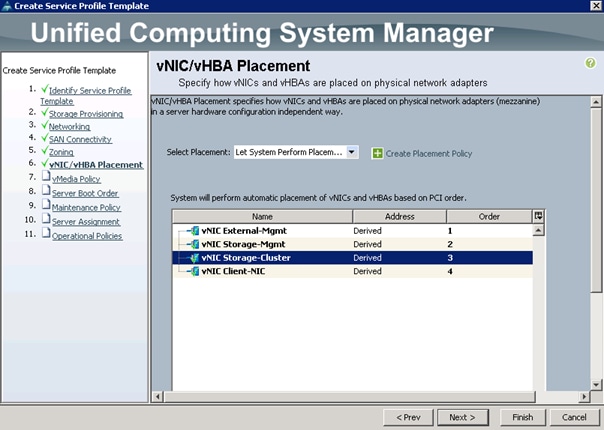The height and width of the screenshot is (430, 604).
Task: Click the Create Placement Policy link
Action: tap(429, 154)
